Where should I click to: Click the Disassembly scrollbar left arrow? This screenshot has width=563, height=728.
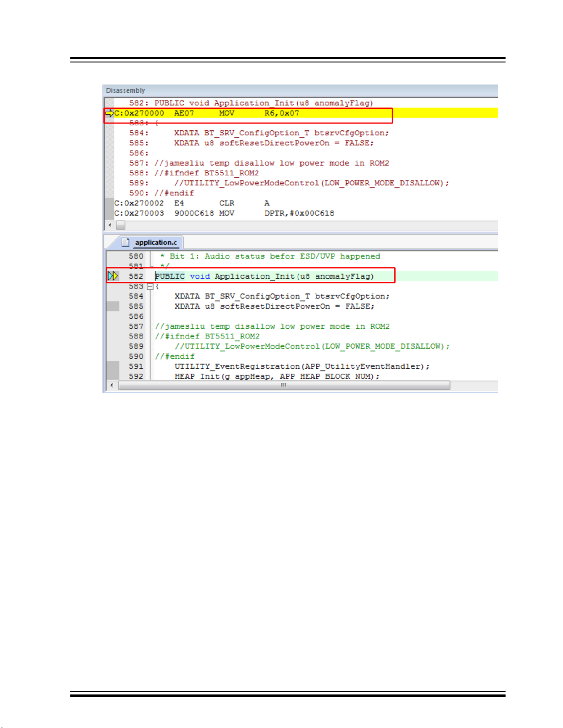(x=110, y=225)
